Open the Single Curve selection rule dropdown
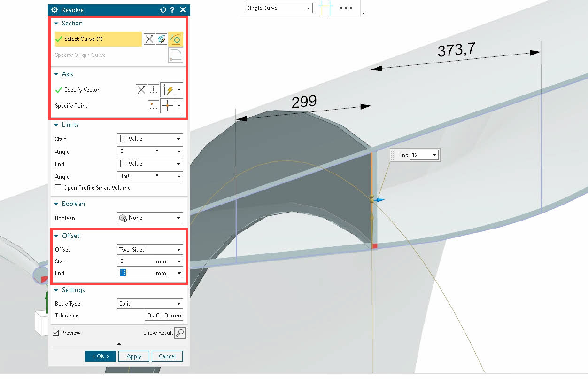This screenshot has height=379, width=588. (279, 8)
